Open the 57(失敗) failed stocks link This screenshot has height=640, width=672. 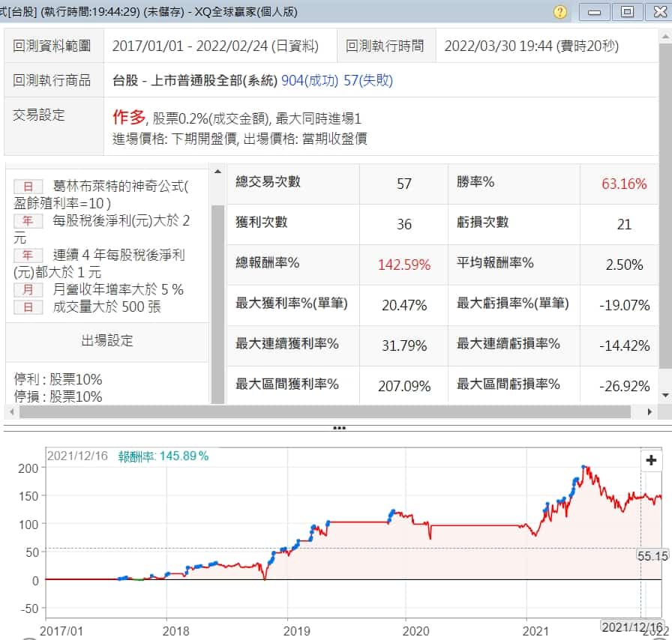tap(367, 81)
